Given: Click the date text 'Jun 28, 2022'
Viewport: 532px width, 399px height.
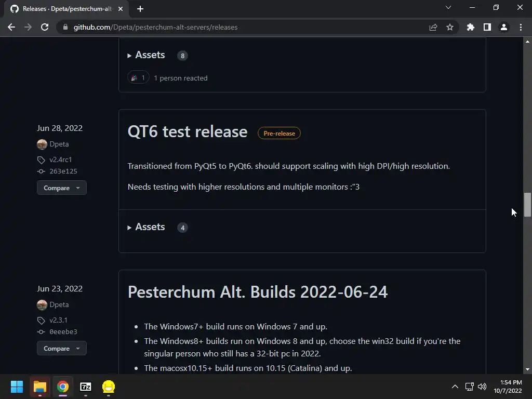Looking at the screenshot, I should pos(60,128).
